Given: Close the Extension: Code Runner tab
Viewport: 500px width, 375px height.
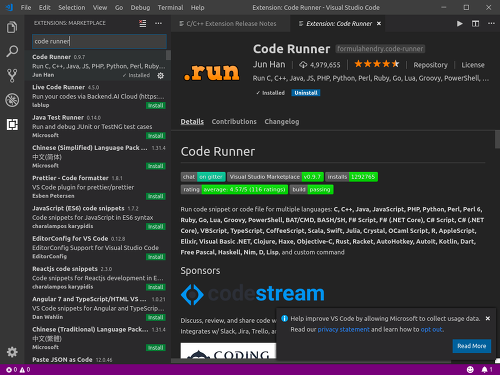Looking at the screenshot, I should pos(379,23).
